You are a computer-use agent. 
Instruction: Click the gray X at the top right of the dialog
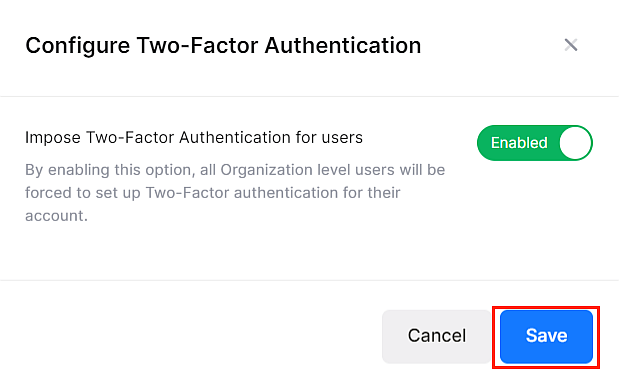point(571,45)
